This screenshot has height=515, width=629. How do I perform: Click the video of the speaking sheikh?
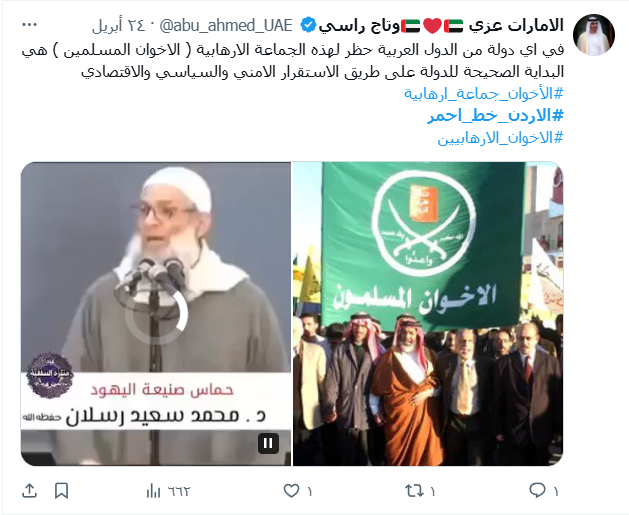[x=156, y=314]
